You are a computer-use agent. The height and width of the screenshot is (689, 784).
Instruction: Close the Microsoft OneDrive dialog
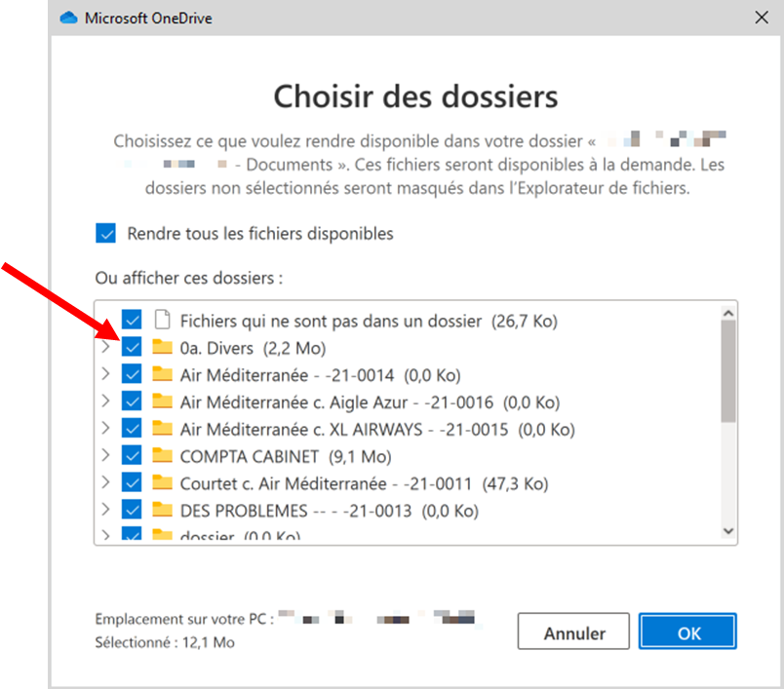click(761, 18)
